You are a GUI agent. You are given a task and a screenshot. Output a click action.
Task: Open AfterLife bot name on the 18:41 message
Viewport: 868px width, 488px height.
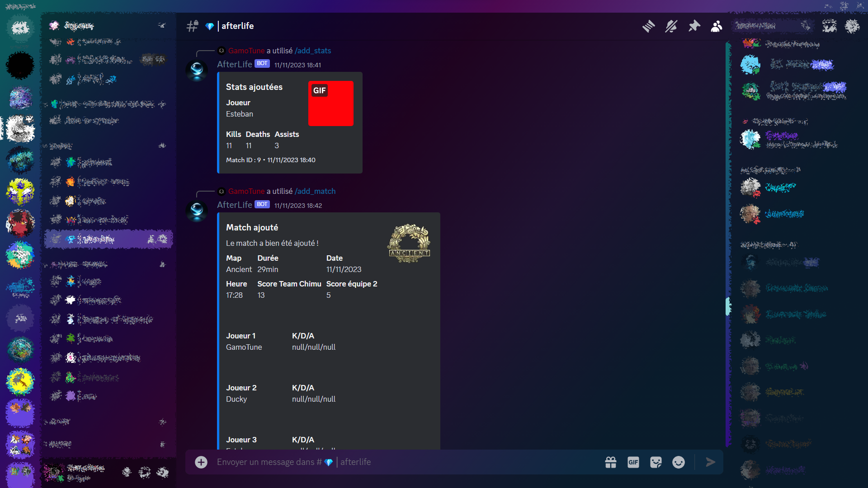tap(235, 64)
